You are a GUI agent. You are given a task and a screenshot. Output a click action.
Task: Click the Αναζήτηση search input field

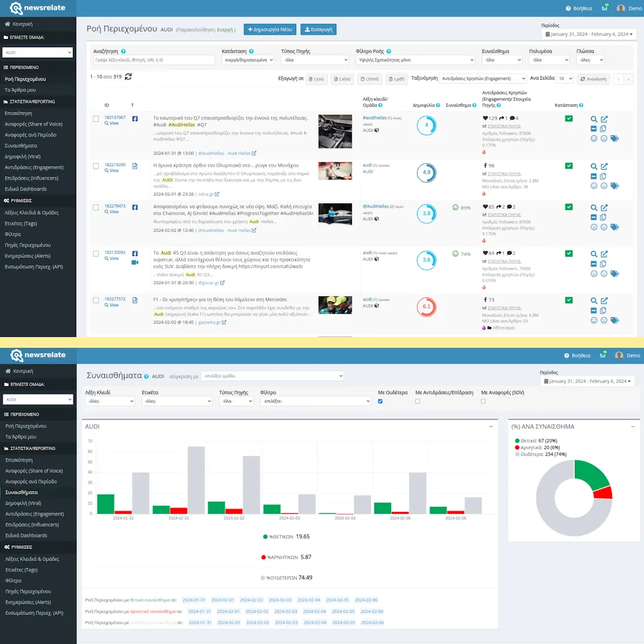coord(154,60)
